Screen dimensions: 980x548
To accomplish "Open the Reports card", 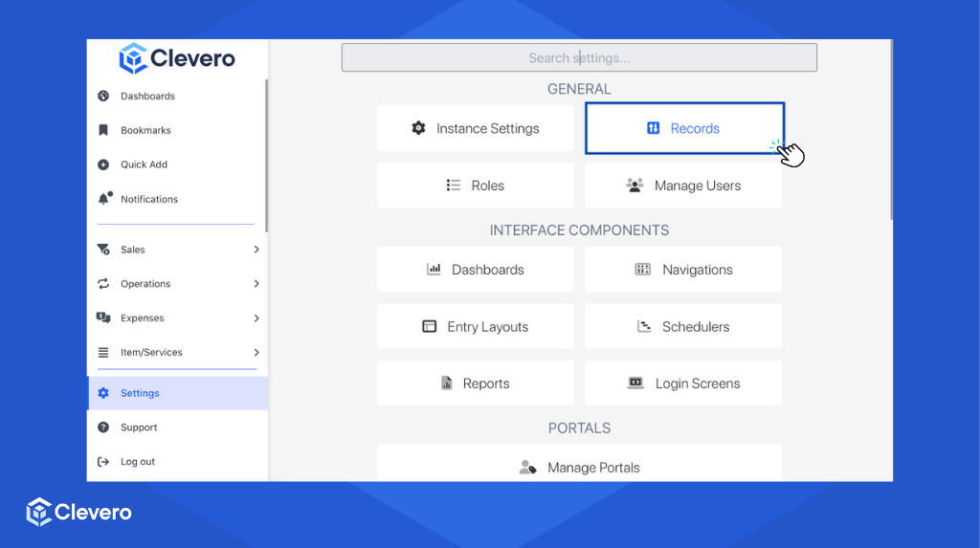I will 476,384.
